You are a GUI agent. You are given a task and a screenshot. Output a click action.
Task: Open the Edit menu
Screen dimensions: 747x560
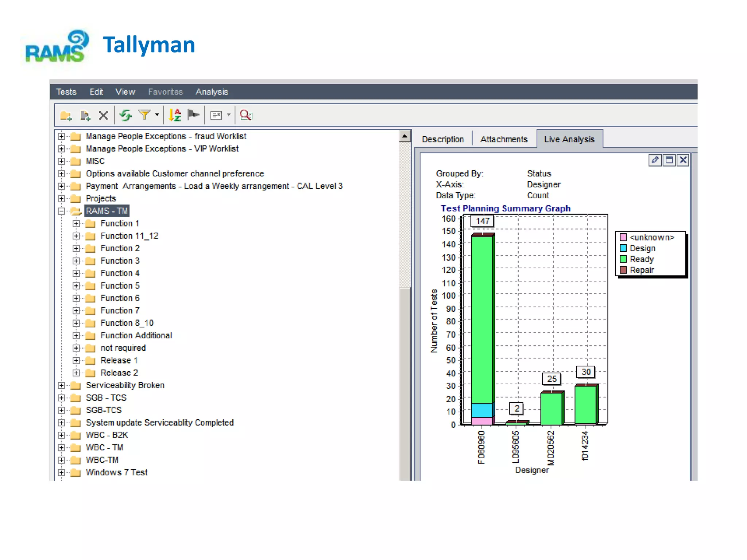click(96, 92)
